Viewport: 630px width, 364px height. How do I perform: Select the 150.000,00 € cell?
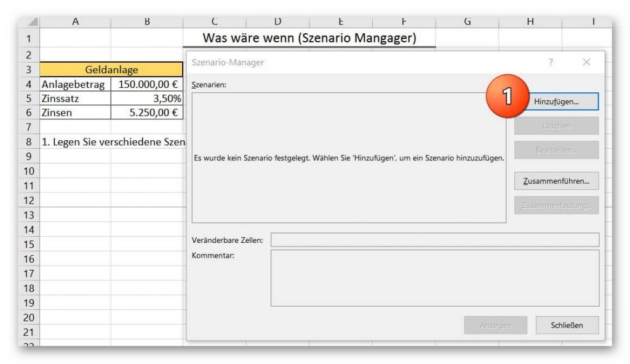click(147, 84)
